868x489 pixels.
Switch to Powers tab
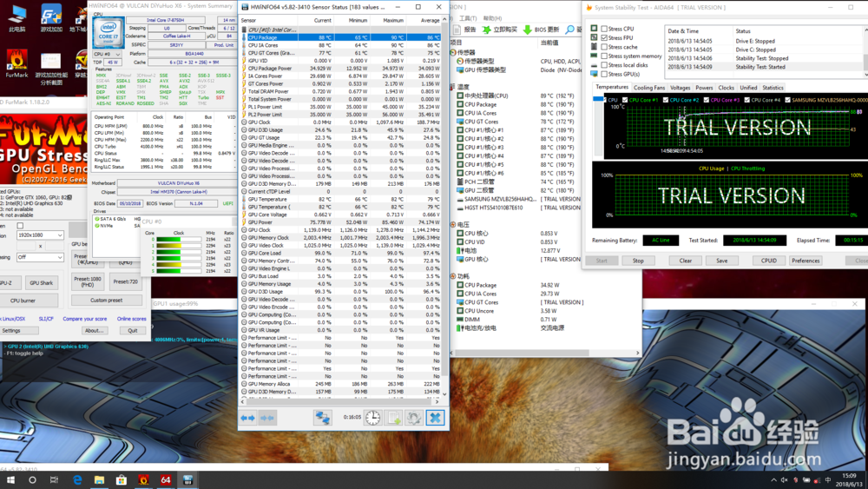point(704,88)
